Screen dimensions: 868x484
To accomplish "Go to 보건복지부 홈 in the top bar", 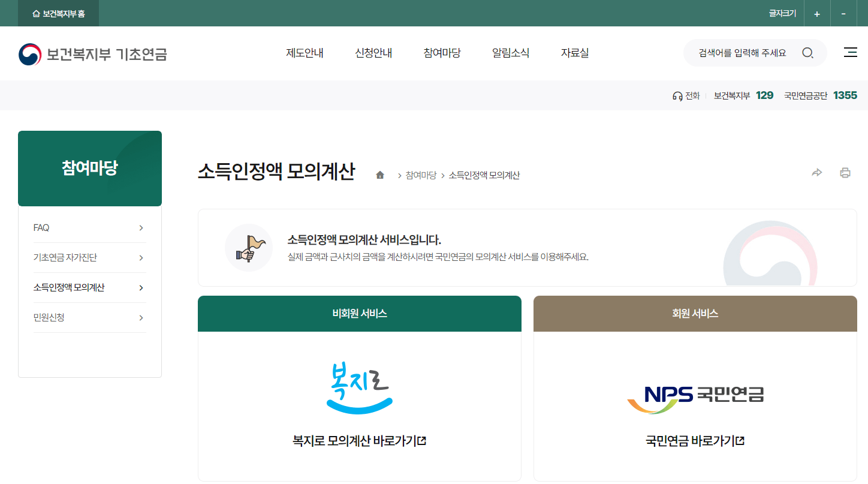I will point(58,13).
